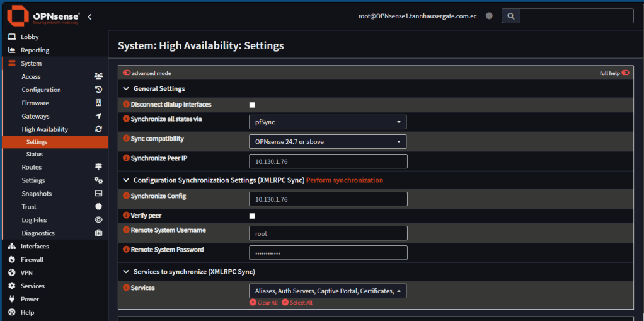Click the info icon beside Sync compatibility

(126, 139)
